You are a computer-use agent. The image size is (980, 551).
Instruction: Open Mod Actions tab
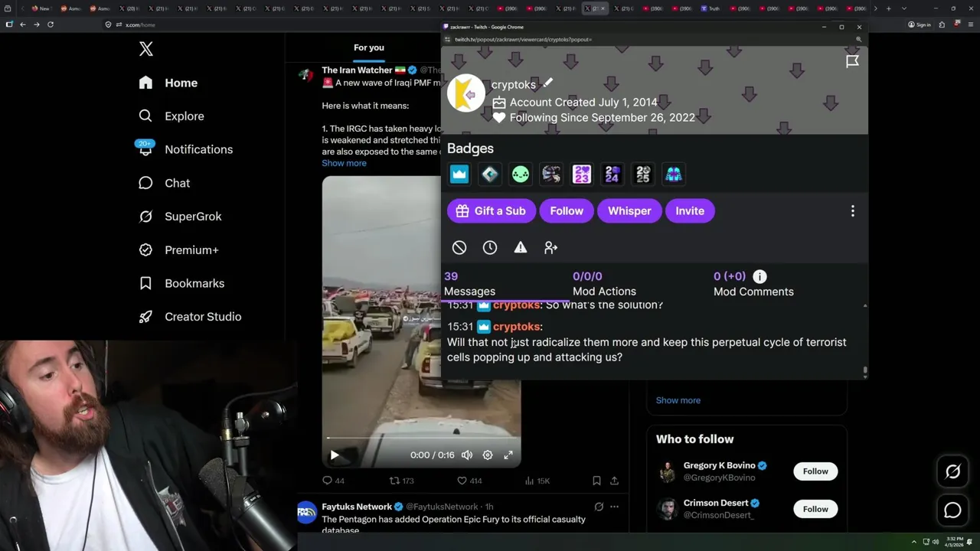604,284
